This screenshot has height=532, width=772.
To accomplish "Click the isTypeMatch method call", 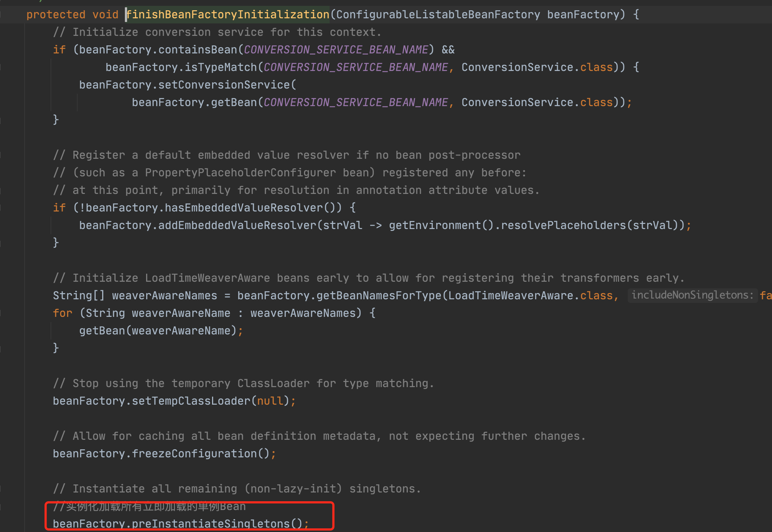I will tap(220, 67).
